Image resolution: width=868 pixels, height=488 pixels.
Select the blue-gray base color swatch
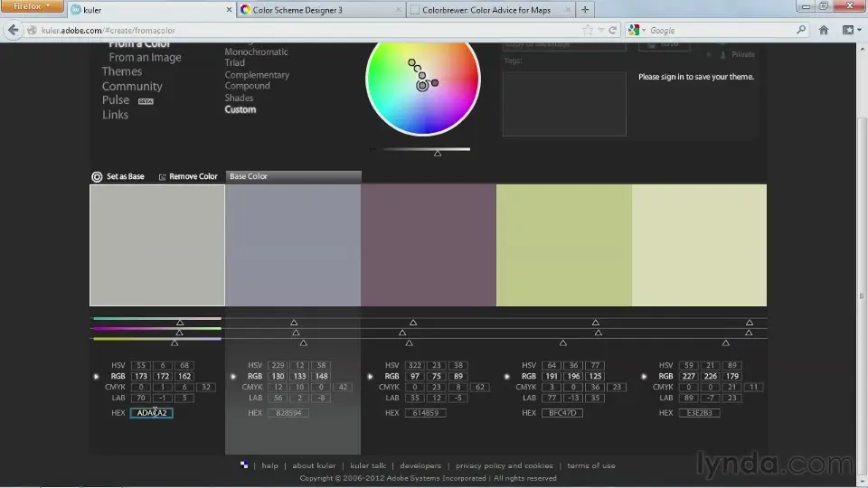click(x=293, y=245)
